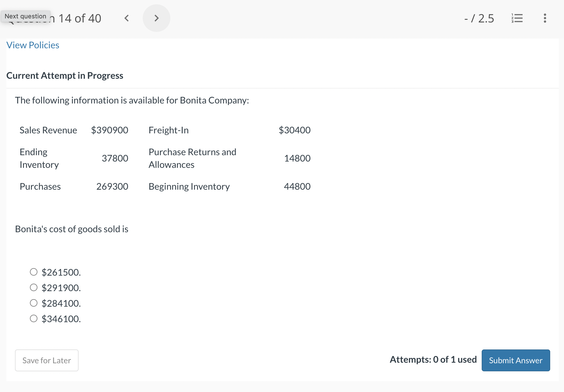Click the Beginning Inventory label

click(189, 187)
